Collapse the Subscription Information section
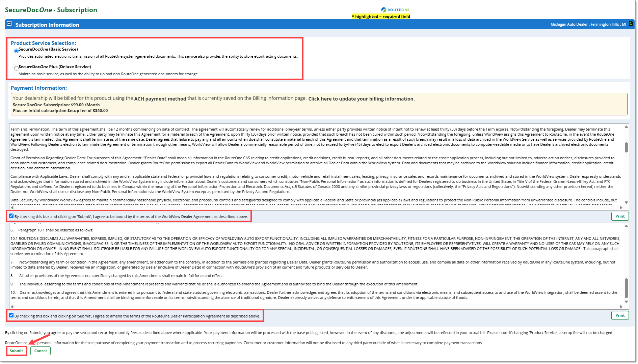 (x=9, y=24)
